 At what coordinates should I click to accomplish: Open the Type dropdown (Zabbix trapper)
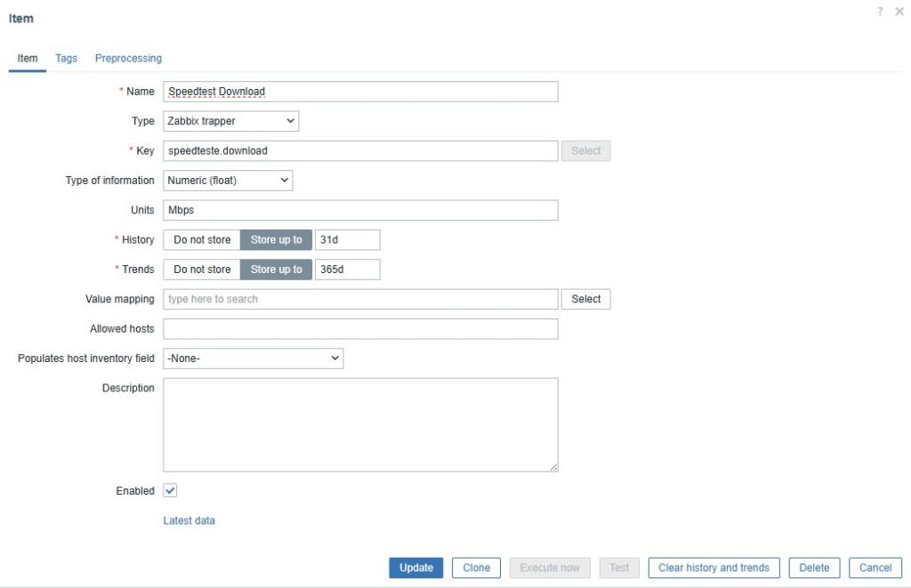click(x=231, y=121)
